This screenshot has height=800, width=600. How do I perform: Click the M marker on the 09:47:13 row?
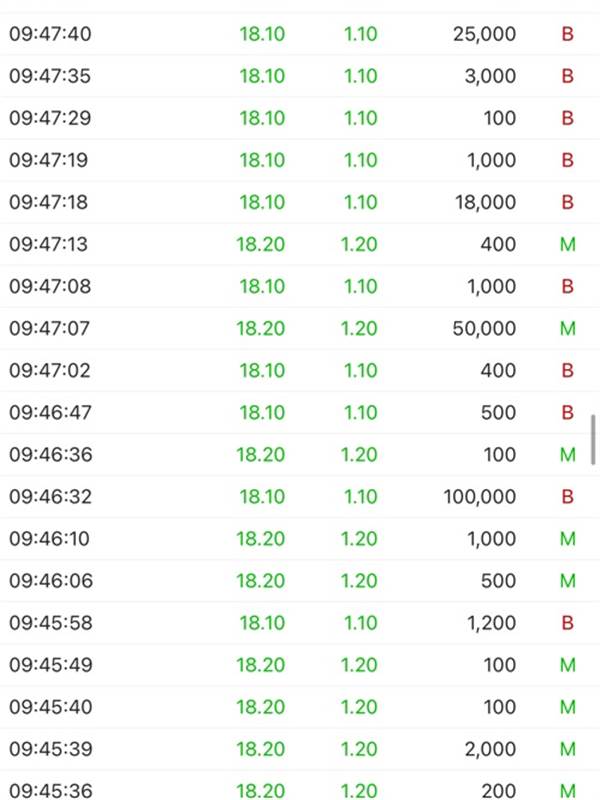point(567,244)
